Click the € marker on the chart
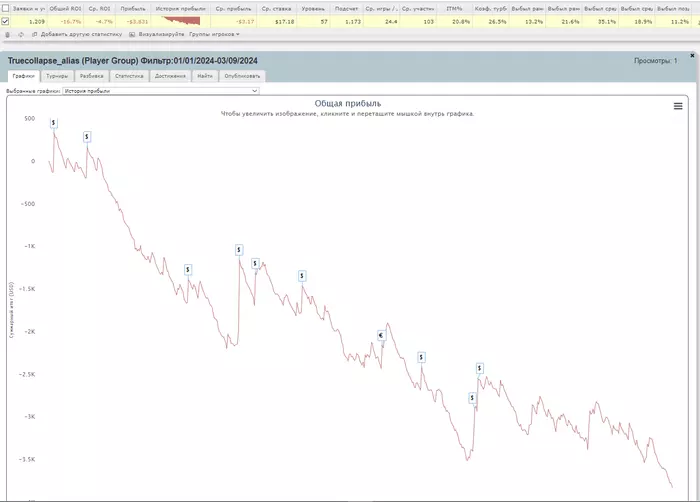Image resolution: width=700 pixels, height=502 pixels. (x=381, y=335)
